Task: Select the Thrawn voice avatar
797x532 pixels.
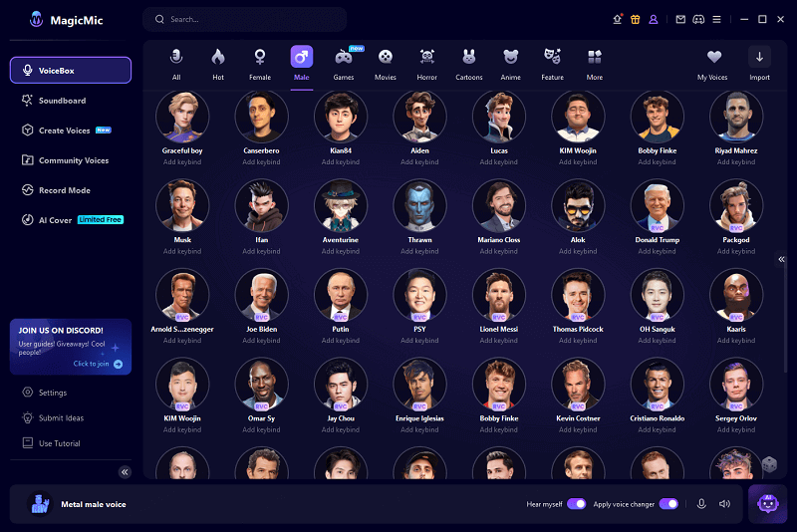Action: [x=419, y=205]
